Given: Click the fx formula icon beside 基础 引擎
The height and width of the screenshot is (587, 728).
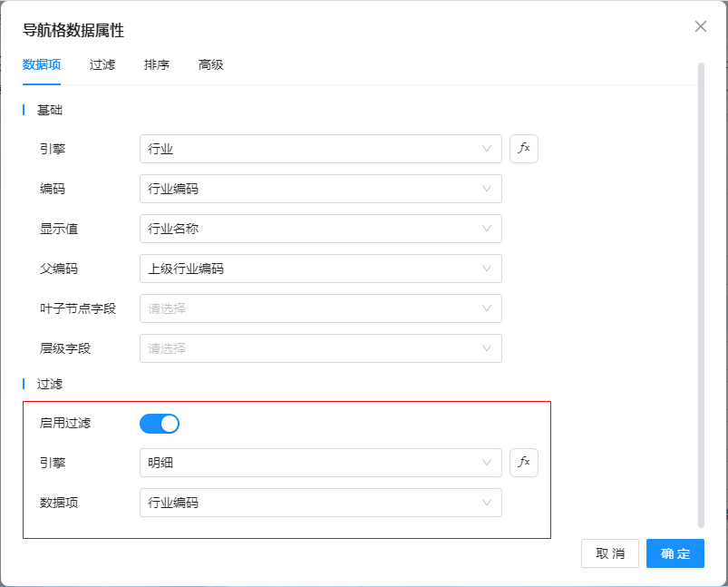Looking at the screenshot, I should [x=523, y=149].
